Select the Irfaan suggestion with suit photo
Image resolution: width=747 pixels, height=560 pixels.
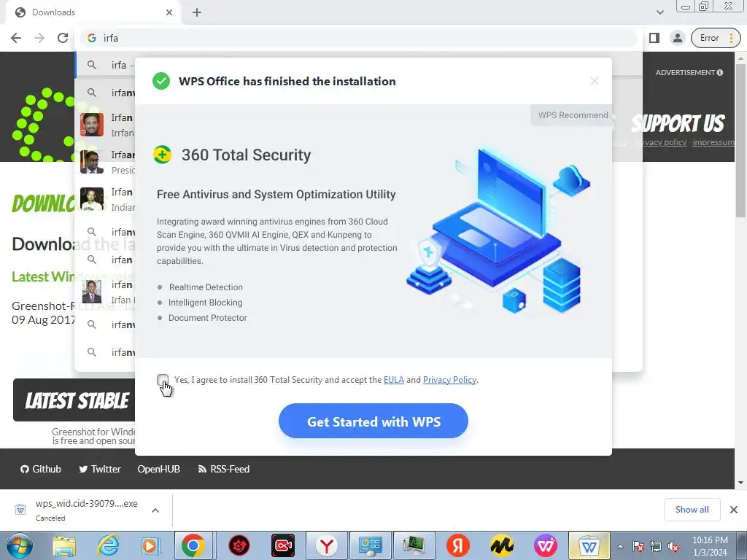pyautogui.click(x=106, y=162)
